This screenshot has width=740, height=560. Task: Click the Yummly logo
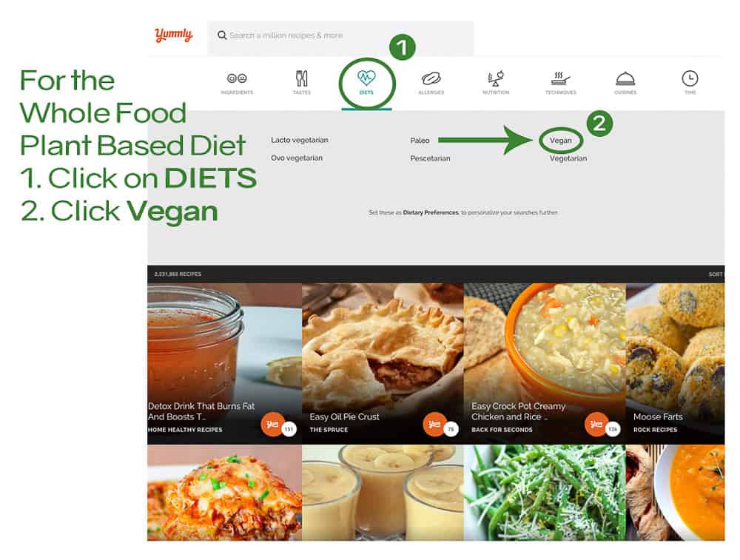tap(174, 35)
